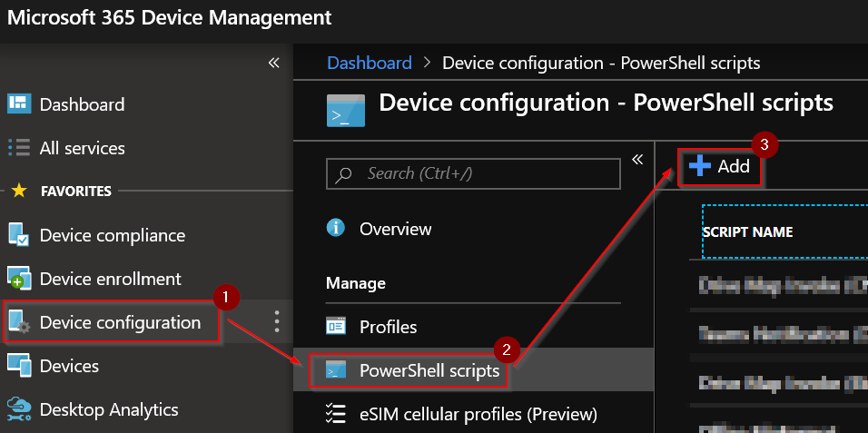
Task: Open Devices in the sidebar
Action: [x=69, y=366]
